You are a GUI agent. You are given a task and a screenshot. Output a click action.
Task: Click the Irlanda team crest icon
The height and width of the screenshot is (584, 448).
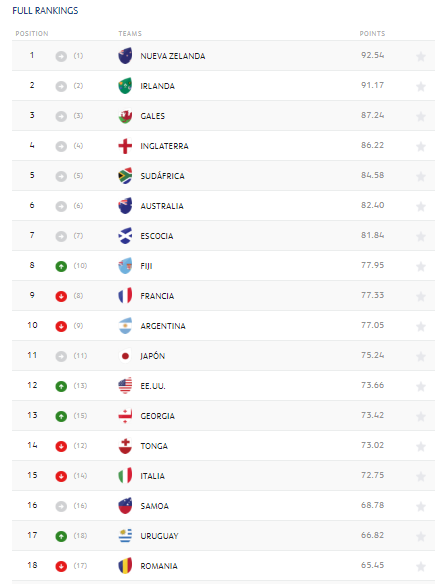click(x=125, y=86)
